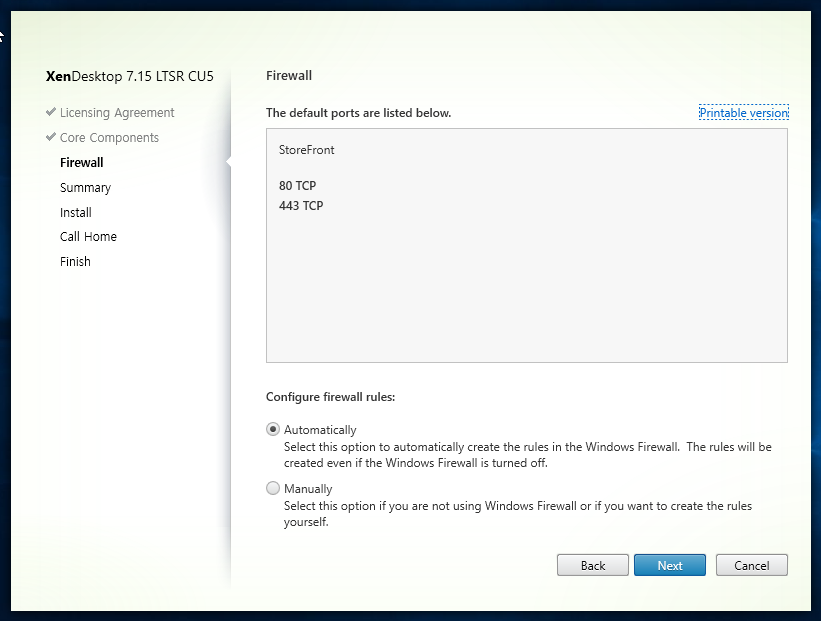Click the '80 TCP' port entry
The image size is (821, 621).
[x=297, y=185]
